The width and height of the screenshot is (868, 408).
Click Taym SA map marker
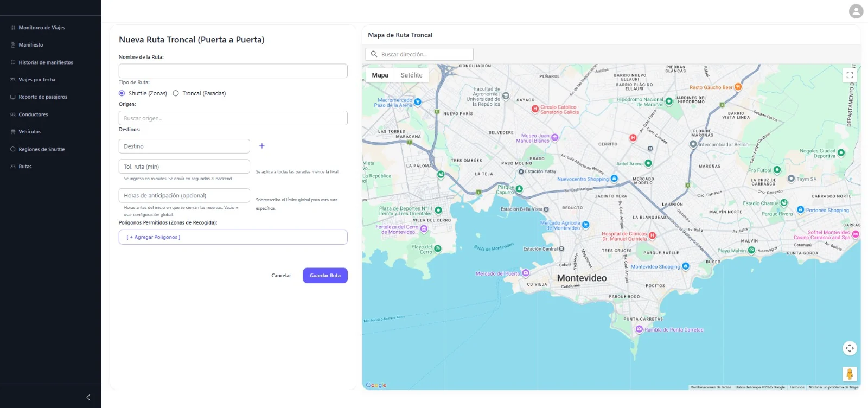tap(791, 178)
